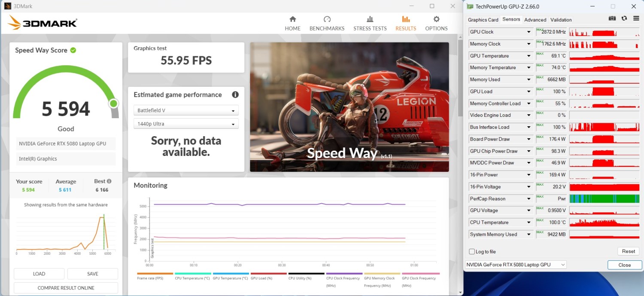This screenshot has width=644, height=296.
Task: Click the Average score 5 611
Action: click(x=66, y=189)
